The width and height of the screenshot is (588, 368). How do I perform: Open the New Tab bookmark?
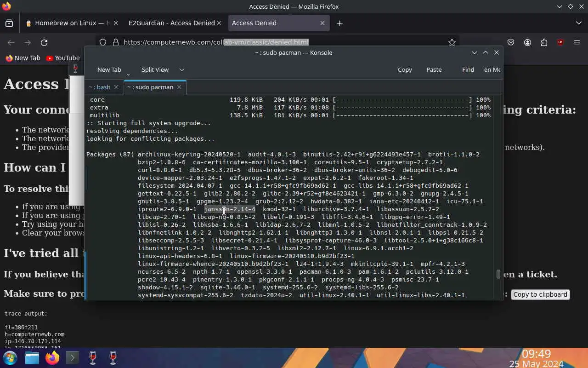23,58
